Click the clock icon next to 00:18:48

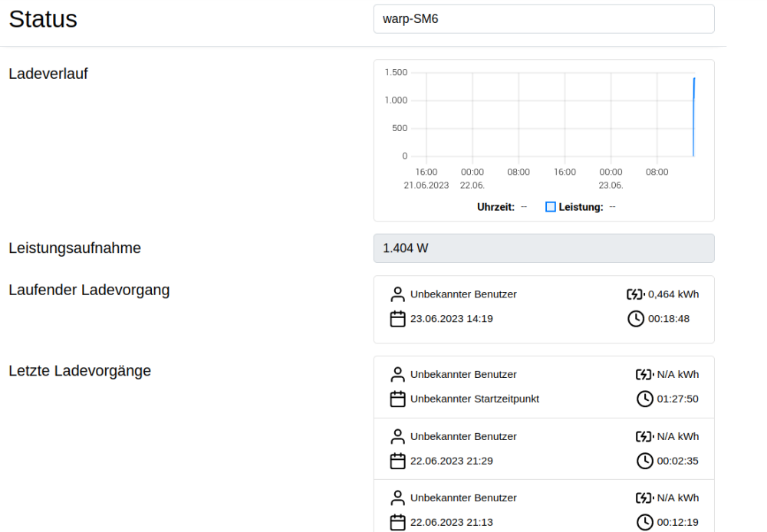[x=636, y=319]
